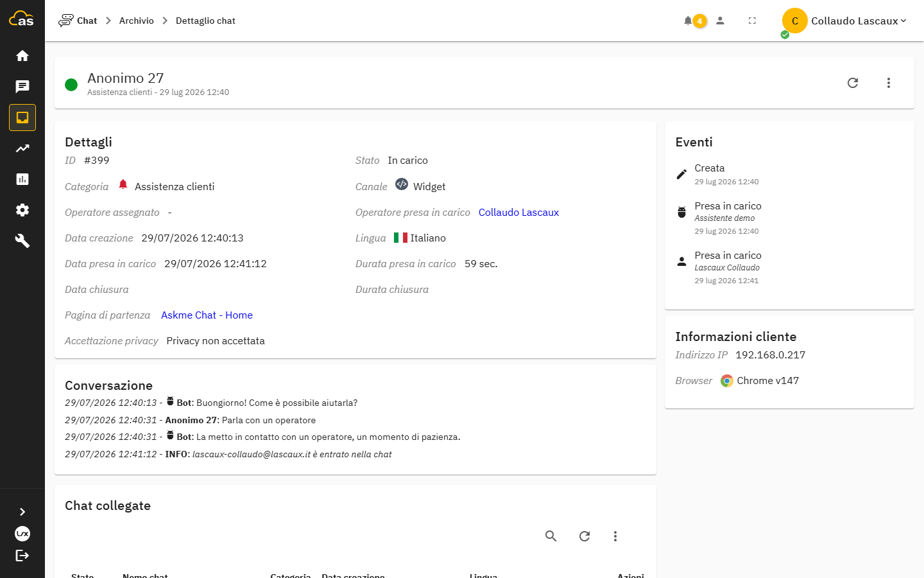
Task: Click bot message 'La metto in contatto'
Action: click(x=329, y=437)
